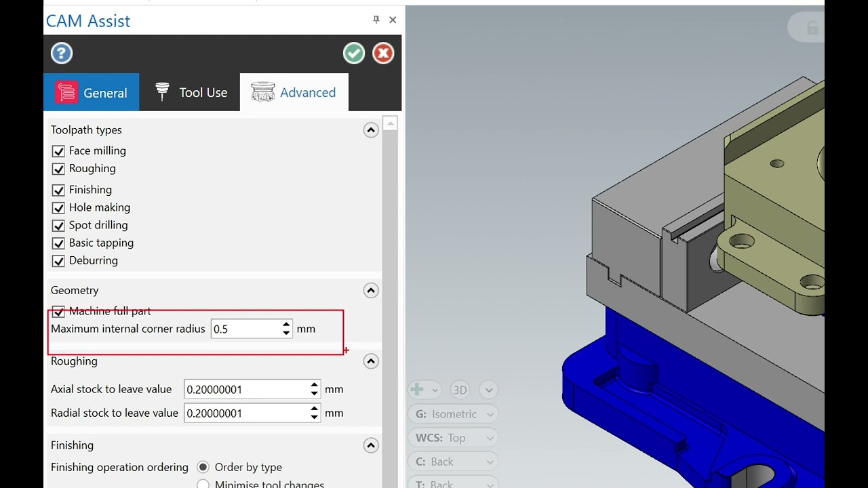The image size is (868, 488).
Task: Click the lock icon in viewport
Action: pos(812,28)
